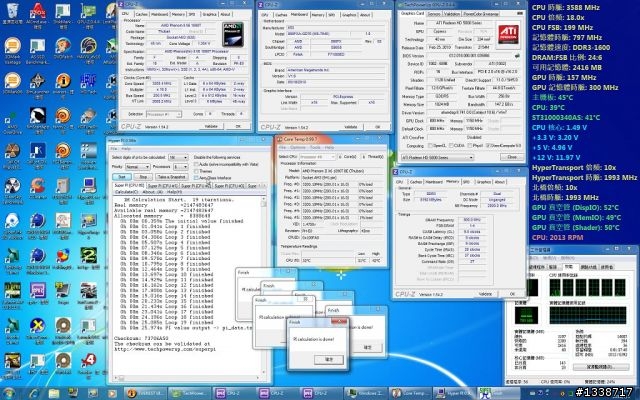Viewport: 640px width, 400px height.
Task: Open the Processors count dropdown in Hyper PI
Action: click(x=180, y=167)
